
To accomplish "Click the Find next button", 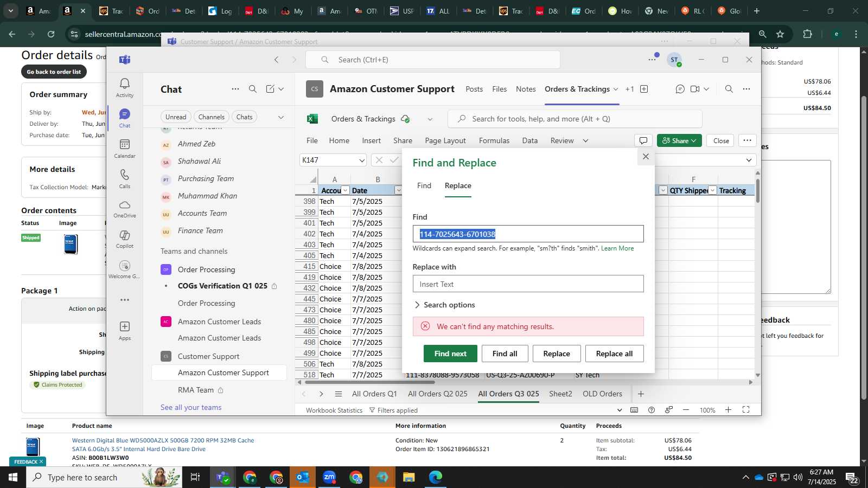I will 450,354.
